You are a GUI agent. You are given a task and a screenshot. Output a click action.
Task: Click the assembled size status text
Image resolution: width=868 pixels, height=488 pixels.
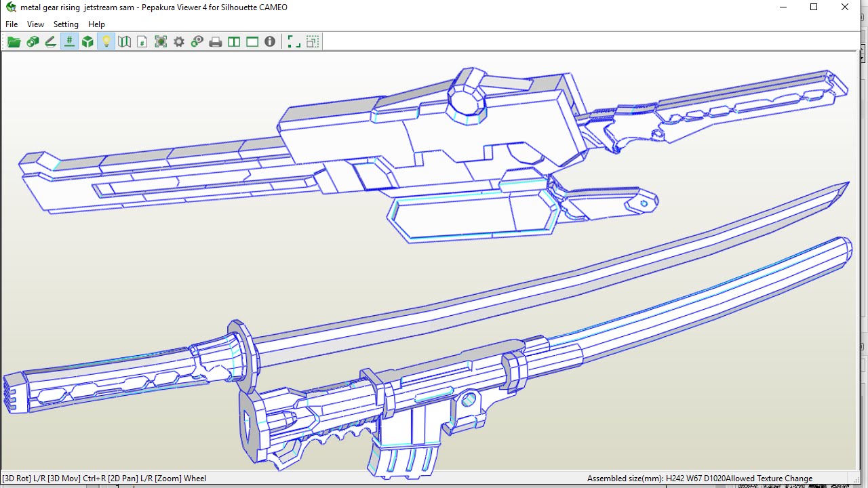click(x=656, y=479)
